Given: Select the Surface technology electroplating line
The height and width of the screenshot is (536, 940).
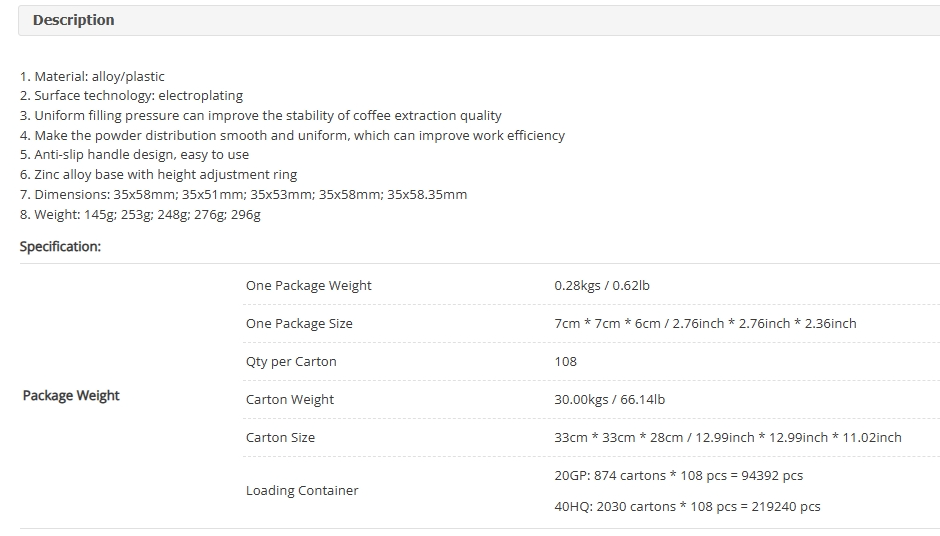Looking at the screenshot, I should [x=131, y=95].
